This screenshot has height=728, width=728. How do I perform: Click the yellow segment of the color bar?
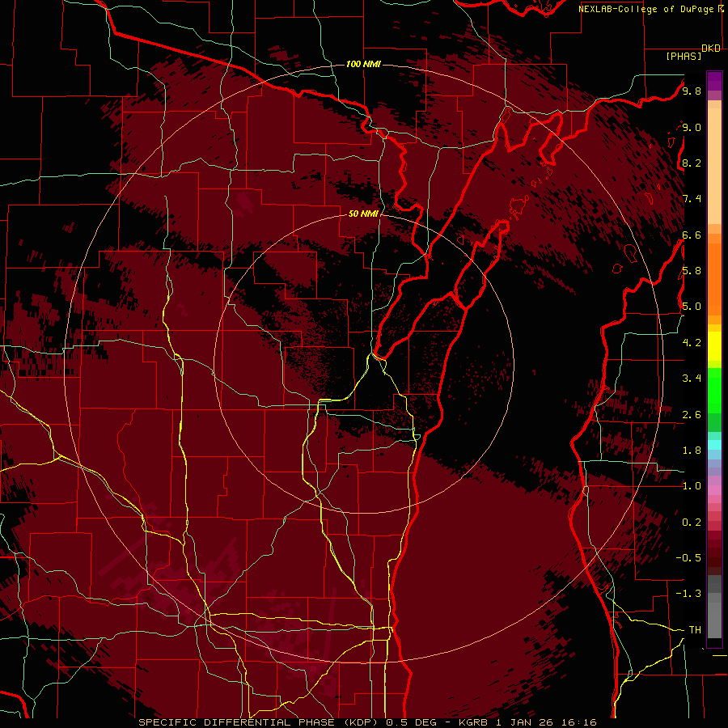714,346
